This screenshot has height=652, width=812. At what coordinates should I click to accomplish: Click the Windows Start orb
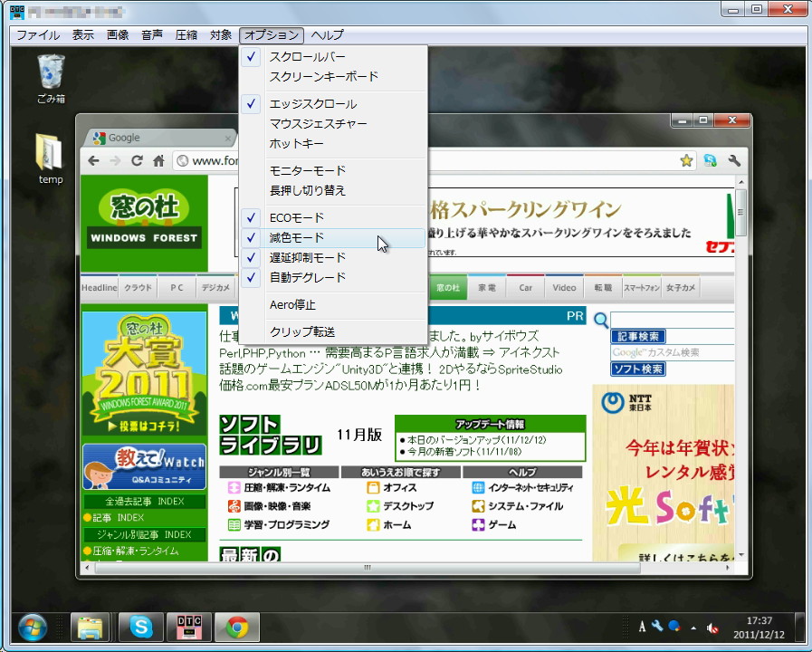pyautogui.click(x=33, y=626)
